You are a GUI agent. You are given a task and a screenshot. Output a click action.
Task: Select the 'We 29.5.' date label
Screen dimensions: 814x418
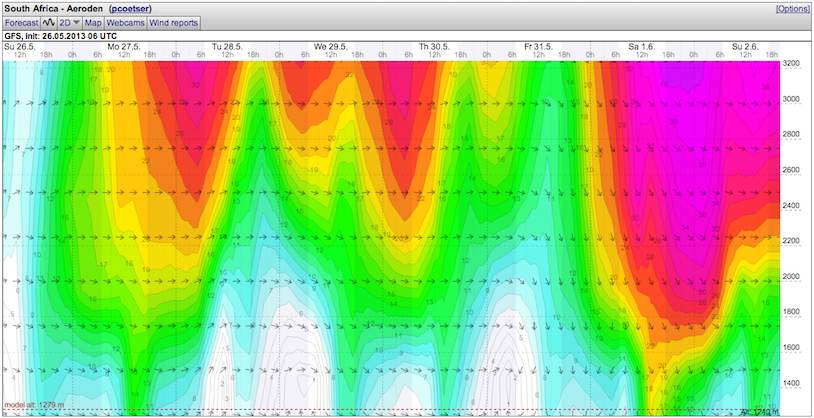click(330, 46)
